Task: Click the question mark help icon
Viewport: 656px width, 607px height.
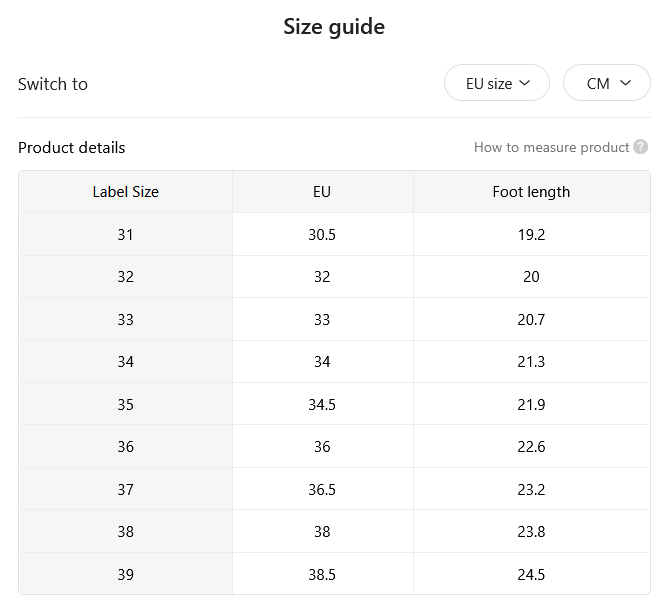Action: coord(641,147)
